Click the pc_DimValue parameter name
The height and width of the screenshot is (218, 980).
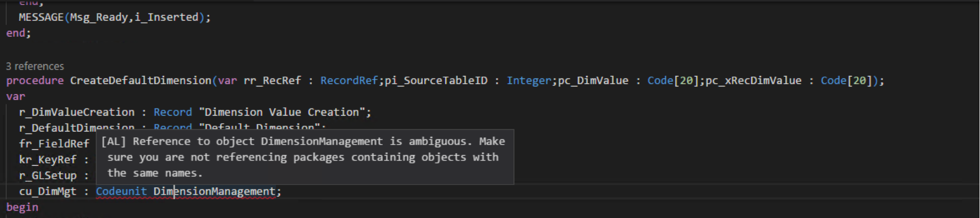(x=593, y=81)
